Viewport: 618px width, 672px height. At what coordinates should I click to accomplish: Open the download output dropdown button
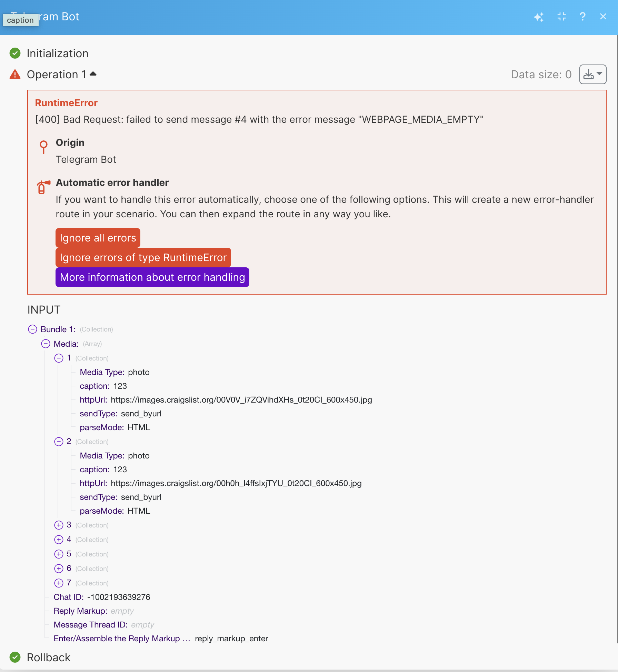(x=592, y=74)
